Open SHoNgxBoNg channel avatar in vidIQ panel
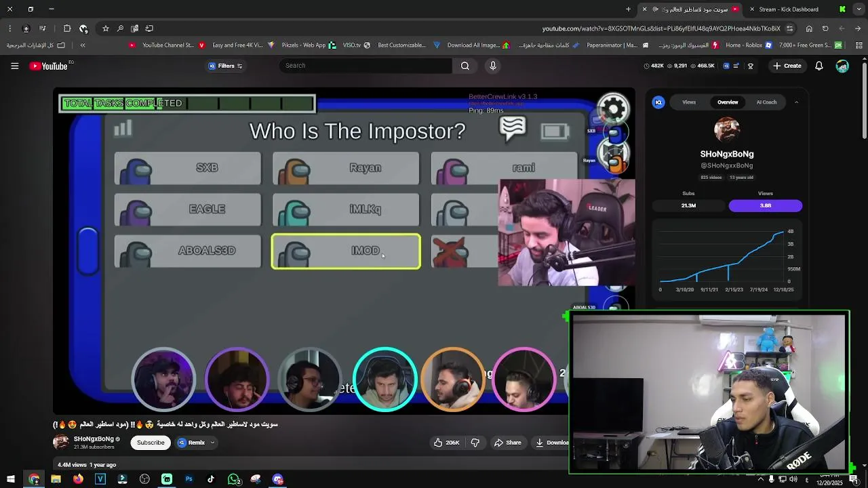Screen dimensions: 868x488 coord(727,131)
